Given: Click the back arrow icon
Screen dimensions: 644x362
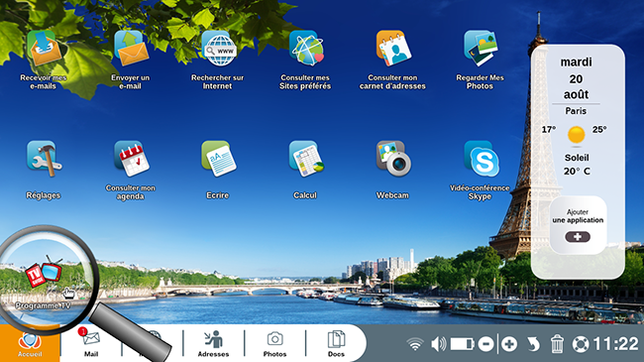Looking at the screenshot, I should [533, 344].
